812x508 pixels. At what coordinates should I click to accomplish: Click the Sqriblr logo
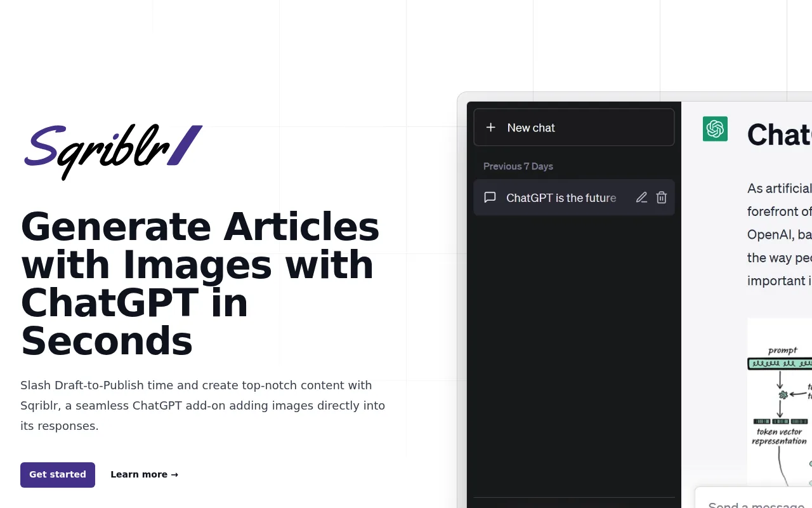pyautogui.click(x=112, y=151)
